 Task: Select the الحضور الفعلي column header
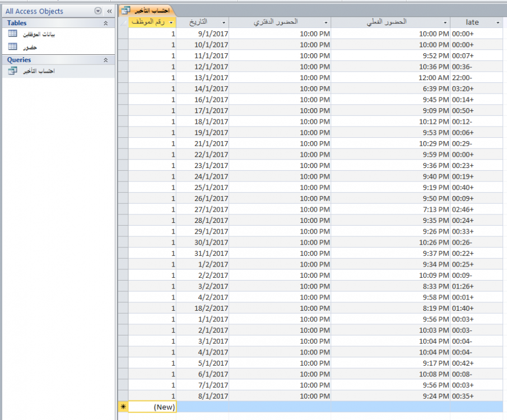pyautogui.click(x=390, y=22)
